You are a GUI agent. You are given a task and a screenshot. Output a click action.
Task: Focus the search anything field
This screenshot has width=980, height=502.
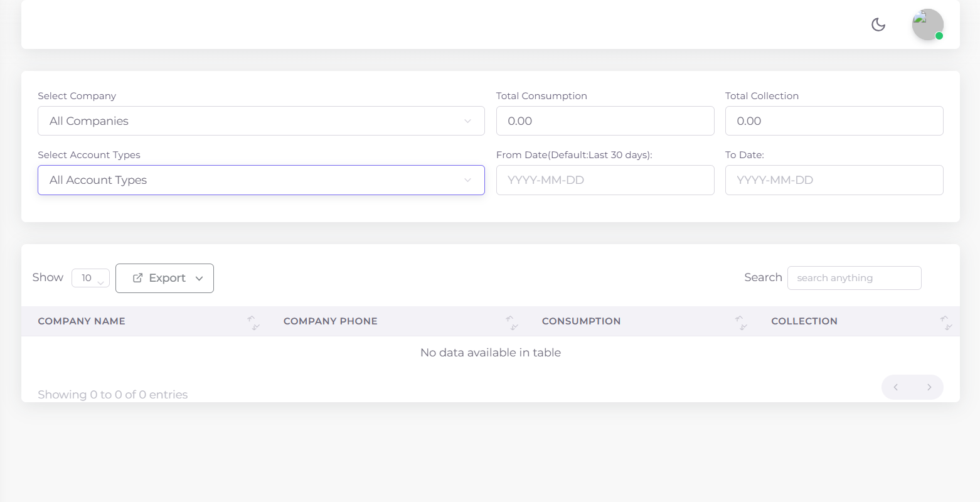[x=855, y=277]
